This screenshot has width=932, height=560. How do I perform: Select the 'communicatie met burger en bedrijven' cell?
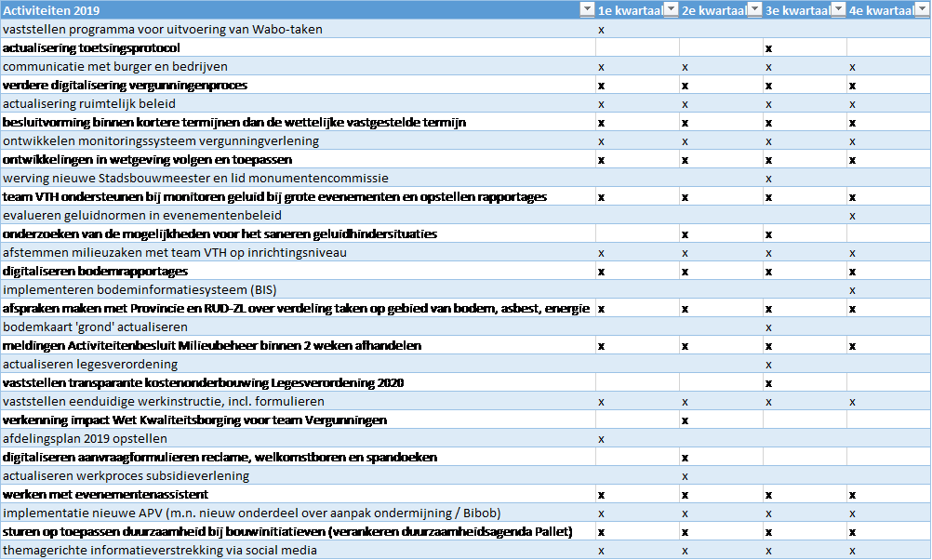tap(115, 66)
